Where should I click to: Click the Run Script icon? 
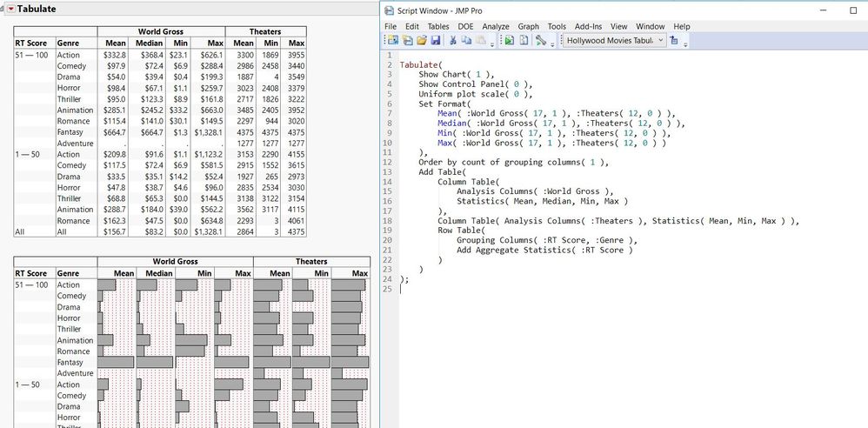(509, 41)
